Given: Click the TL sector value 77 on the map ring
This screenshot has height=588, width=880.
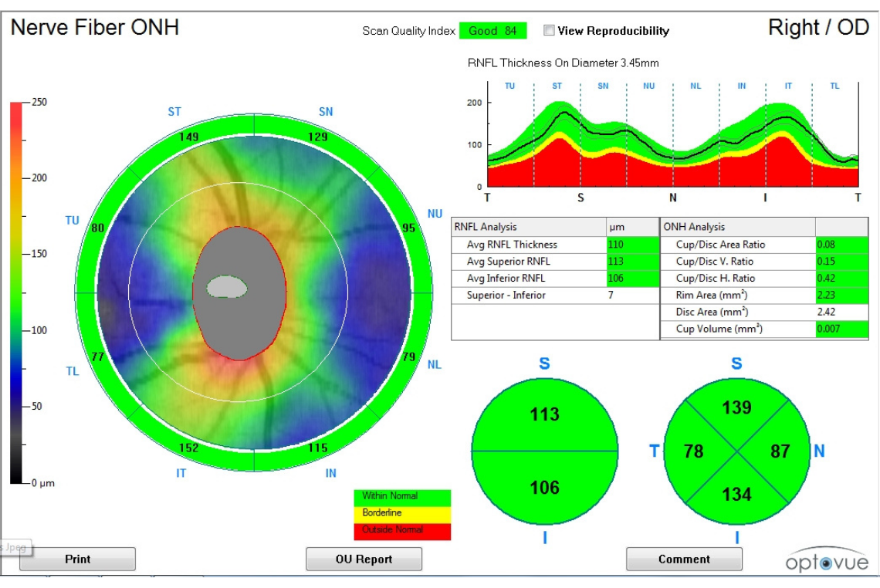Looking at the screenshot, I should [x=98, y=357].
